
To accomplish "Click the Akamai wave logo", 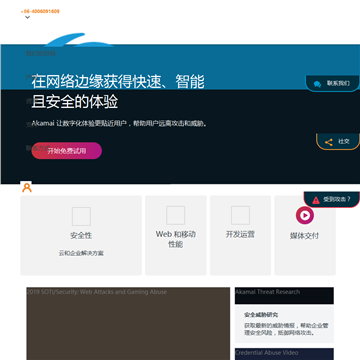I will [x=79, y=39].
